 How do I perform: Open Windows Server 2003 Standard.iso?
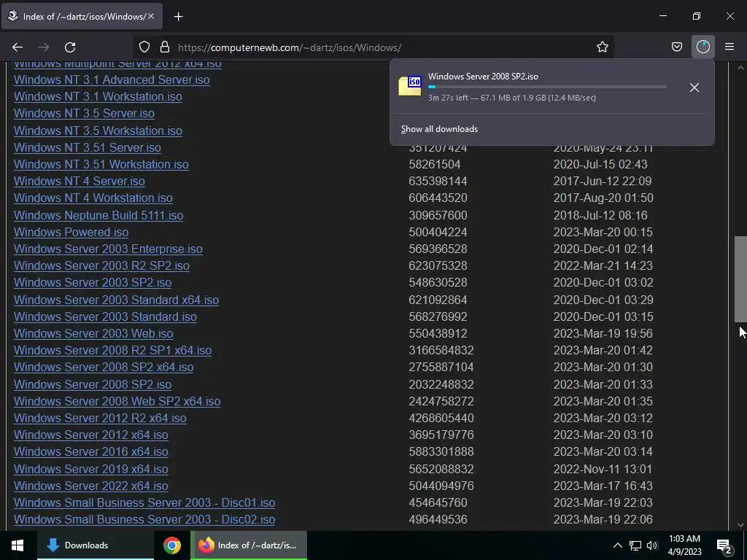(105, 316)
